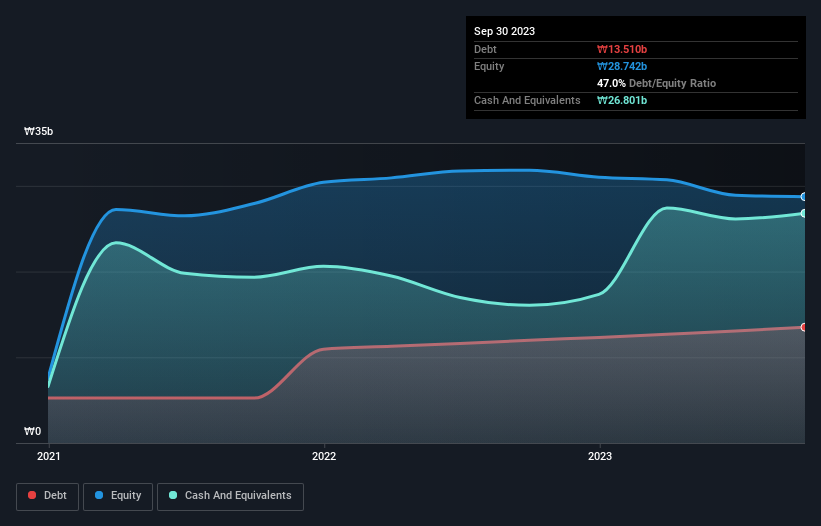Click the Cash And Equivalents tooltip label

(x=527, y=100)
